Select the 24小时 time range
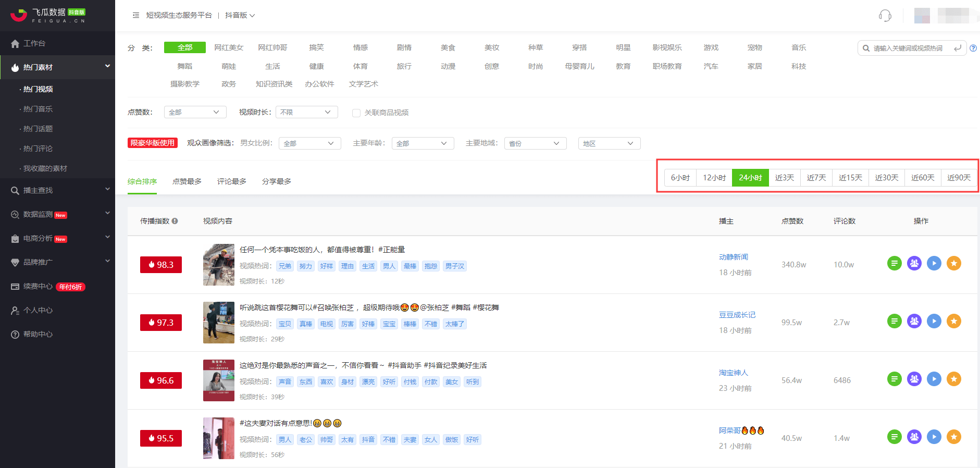 [x=751, y=178]
